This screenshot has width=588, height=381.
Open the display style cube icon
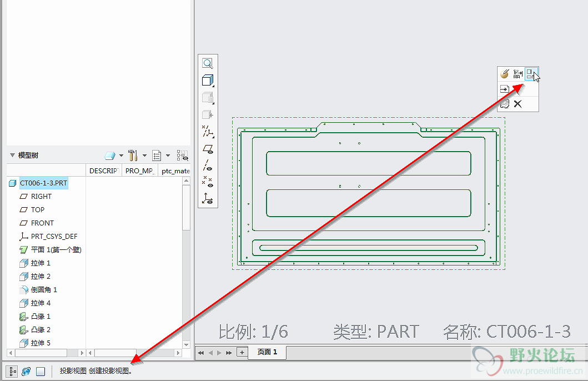coord(208,80)
